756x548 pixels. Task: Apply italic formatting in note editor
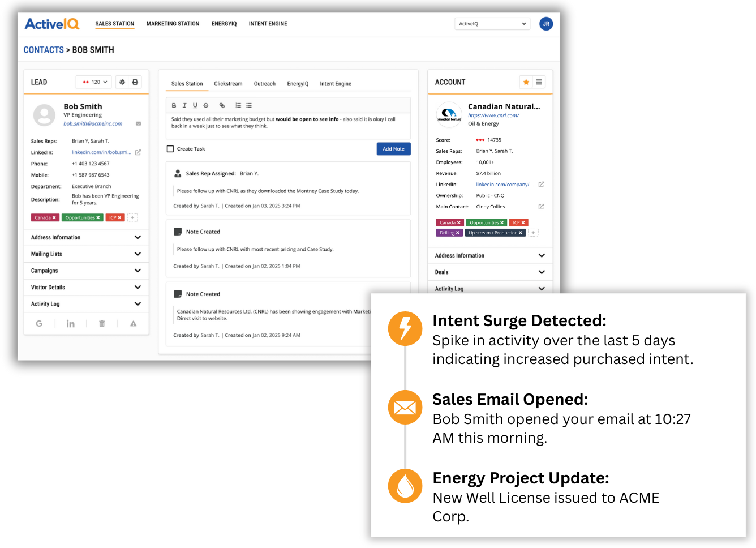tap(184, 105)
